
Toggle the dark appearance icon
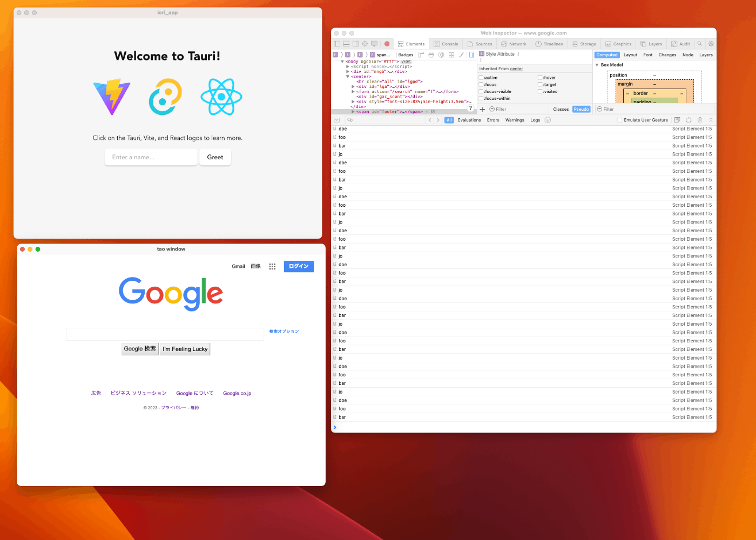click(x=441, y=55)
